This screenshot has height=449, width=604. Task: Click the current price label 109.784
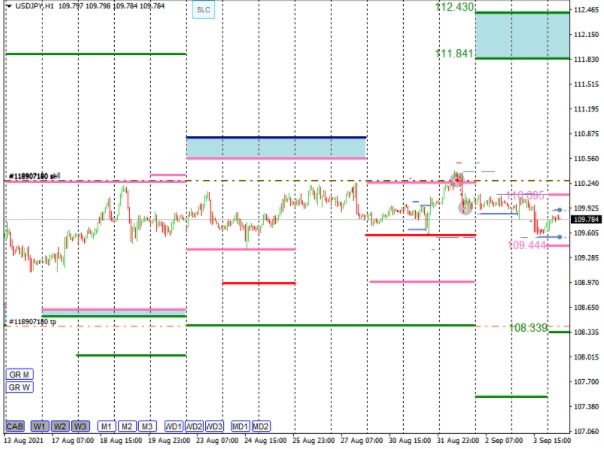coord(586,219)
